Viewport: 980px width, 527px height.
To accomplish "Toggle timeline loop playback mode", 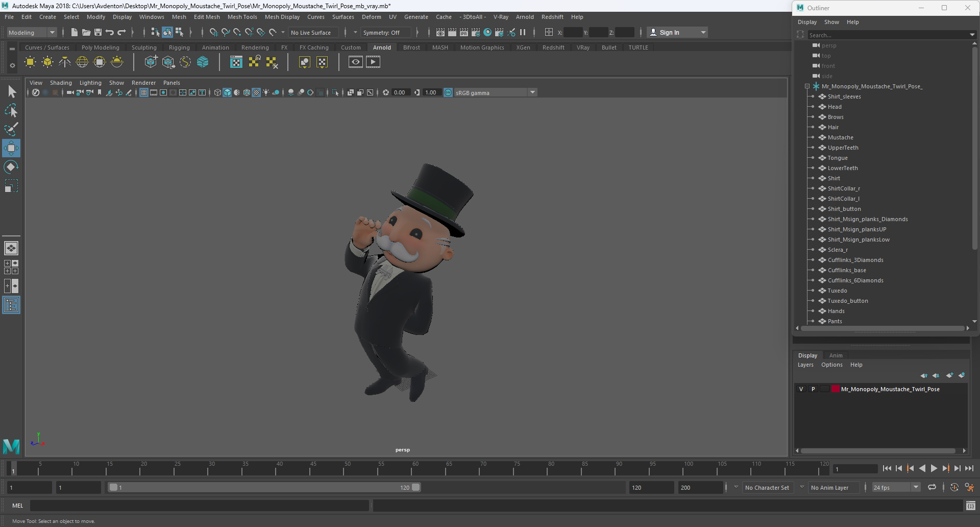I will pos(932,487).
